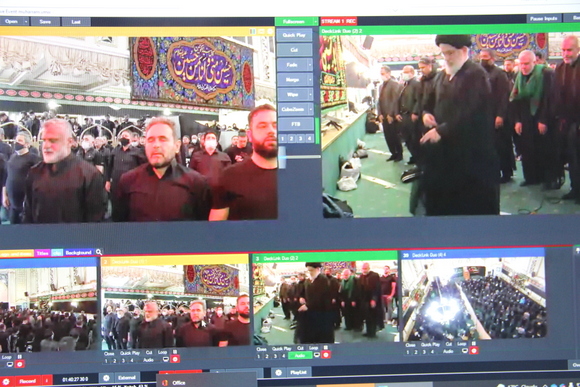Image resolution: width=580 pixels, height=387 pixels.
Task: Open settings gear next to PlayList
Action: click(279, 373)
